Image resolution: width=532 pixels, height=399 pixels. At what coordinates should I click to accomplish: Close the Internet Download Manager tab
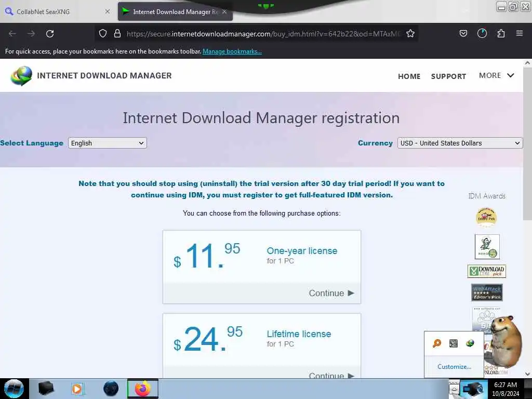[224, 11]
